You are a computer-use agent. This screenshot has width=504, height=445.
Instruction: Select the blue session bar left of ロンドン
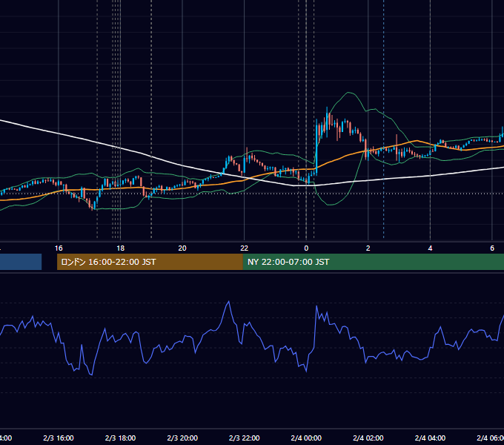(21, 262)
